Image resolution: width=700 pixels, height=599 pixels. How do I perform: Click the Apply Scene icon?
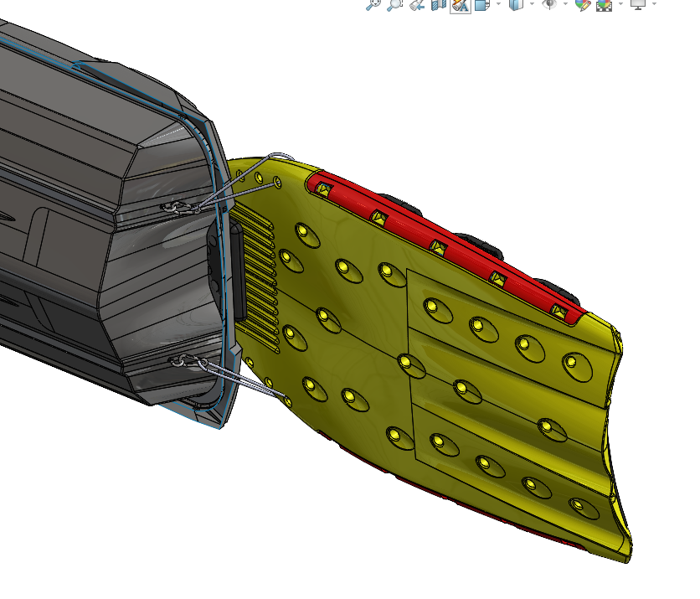point(604,4)
